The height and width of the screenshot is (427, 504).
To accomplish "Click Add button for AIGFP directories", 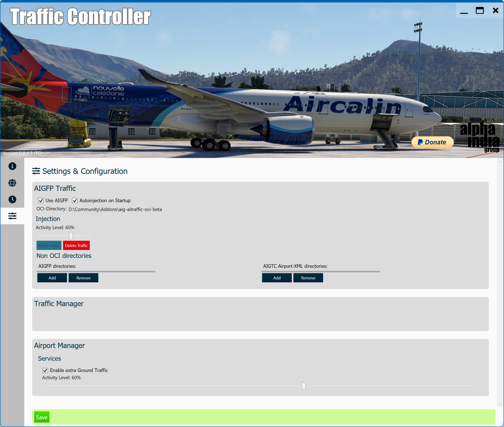I will (52, 278).
